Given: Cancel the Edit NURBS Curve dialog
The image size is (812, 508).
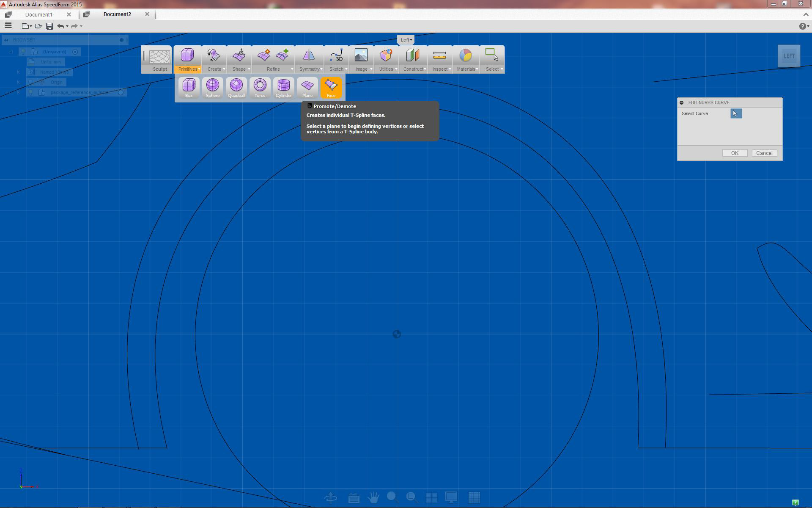Looking at the screenshot, I should pyautogui.click(x=764, y=153).
